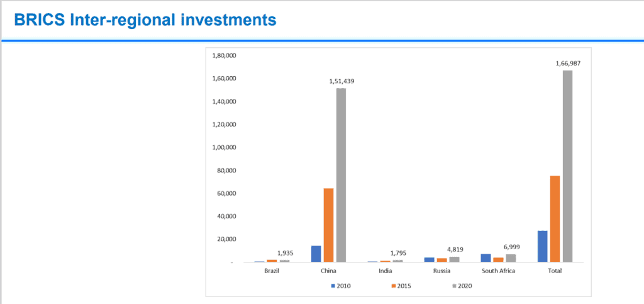
Task: Select the India axis label
Action: [x=386, y=271]
